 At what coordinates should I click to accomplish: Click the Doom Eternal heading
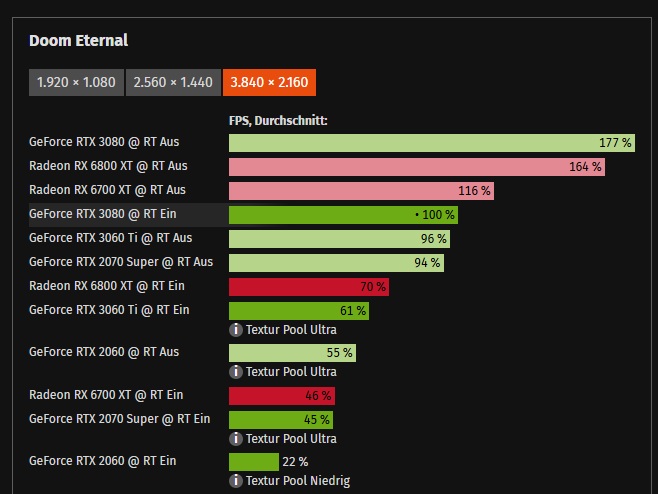click(x=78, y=41)
